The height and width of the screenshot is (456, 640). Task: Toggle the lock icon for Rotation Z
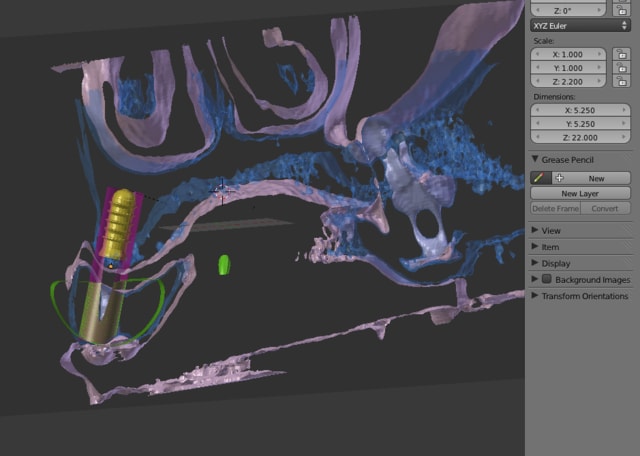621,8
